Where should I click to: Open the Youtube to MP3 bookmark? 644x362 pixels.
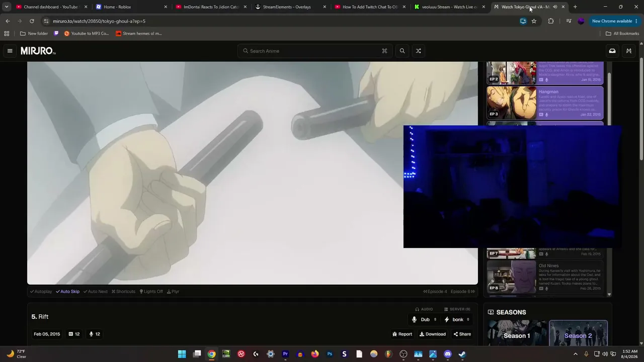(x=87, y=34)
